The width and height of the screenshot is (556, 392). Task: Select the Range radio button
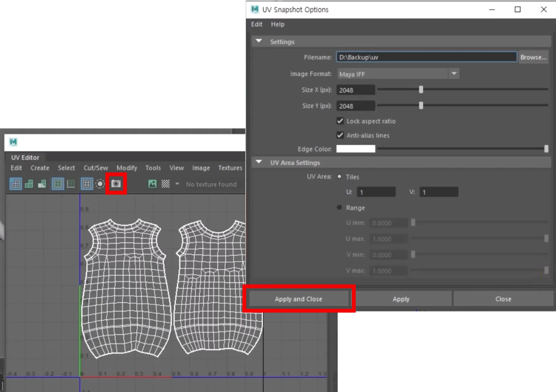(x=339, y=208)
